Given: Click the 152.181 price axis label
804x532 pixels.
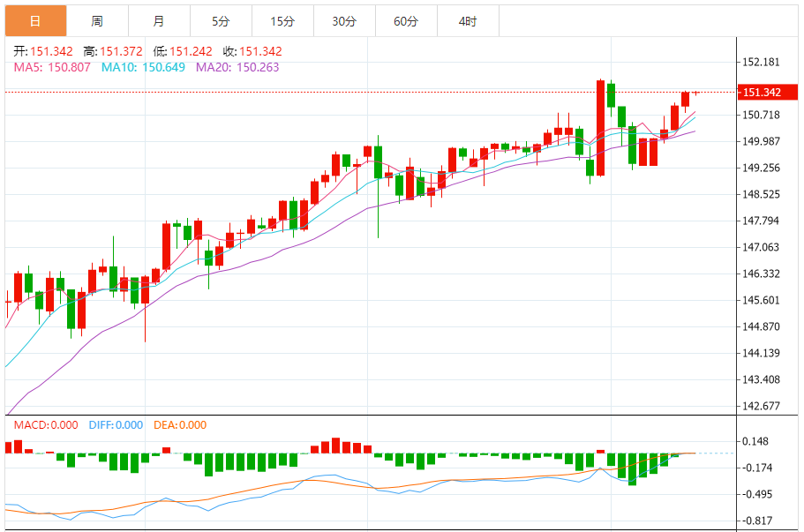Looking at the screenshot, I should click(x=761, y=62).
